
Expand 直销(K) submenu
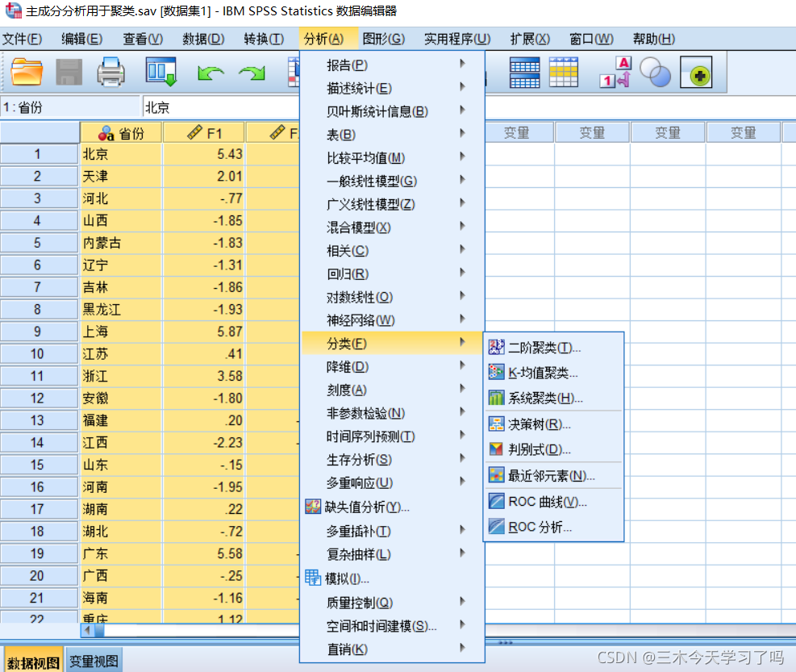tap(392, 649)
